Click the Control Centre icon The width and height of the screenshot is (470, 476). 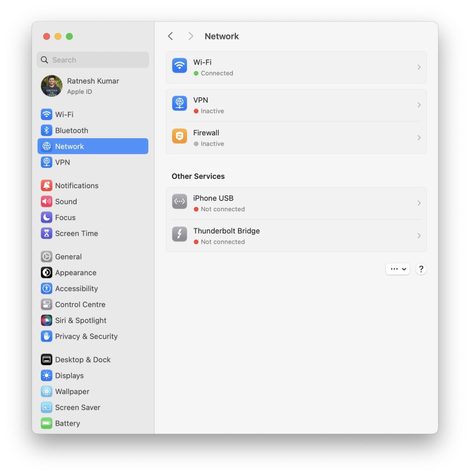[46, 304]
